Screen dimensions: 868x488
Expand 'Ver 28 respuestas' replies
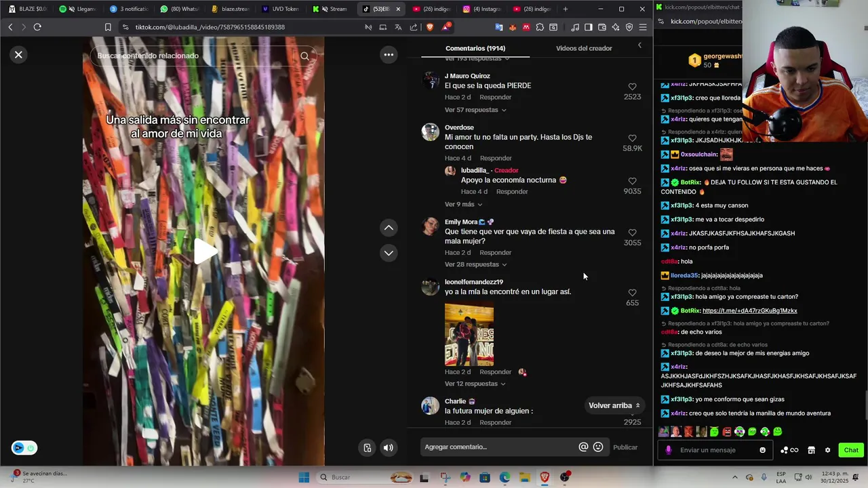coord(475,264)
